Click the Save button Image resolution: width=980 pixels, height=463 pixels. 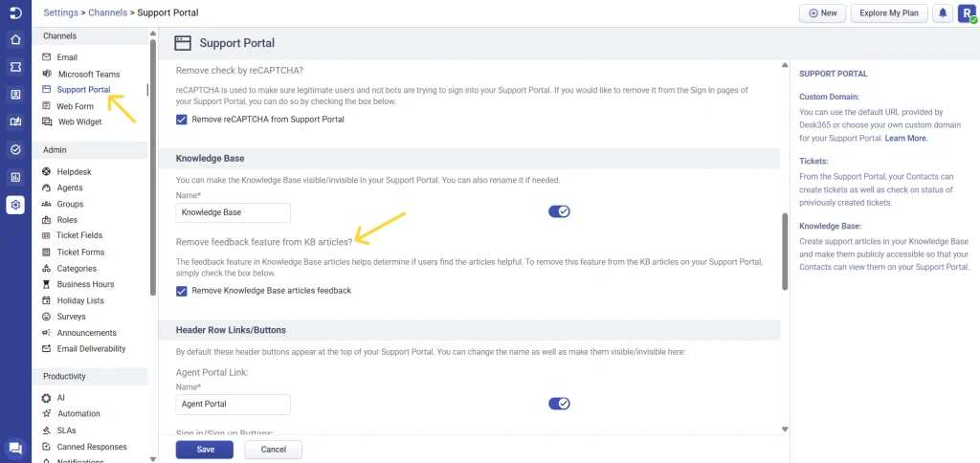pyautogui.click(x=205, y=450)
